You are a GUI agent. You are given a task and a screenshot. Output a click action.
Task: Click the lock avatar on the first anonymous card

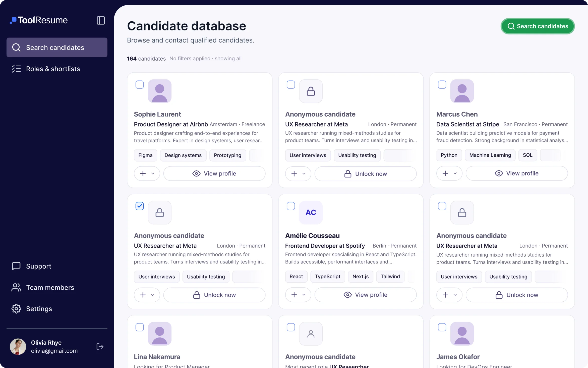(311, 91)
